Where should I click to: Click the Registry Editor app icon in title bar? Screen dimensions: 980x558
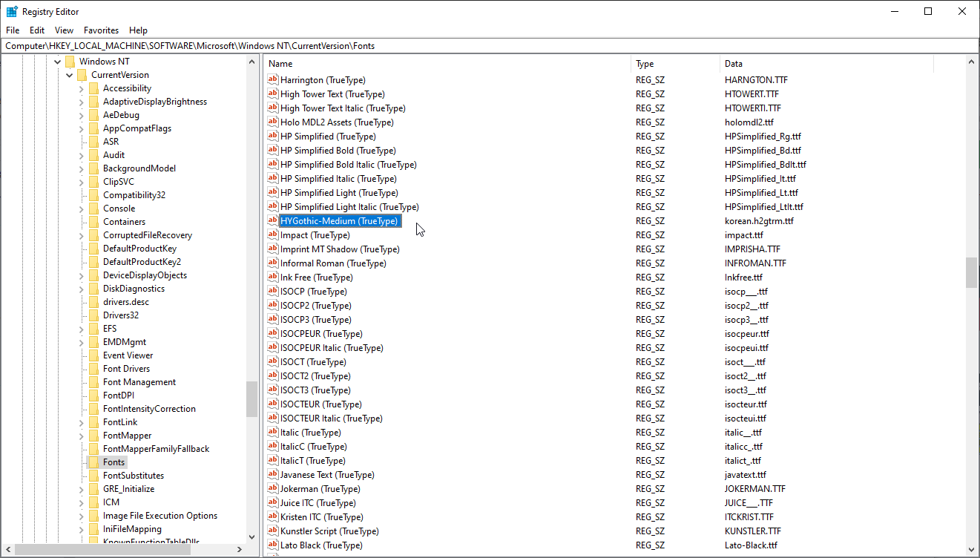coord(12,11)
